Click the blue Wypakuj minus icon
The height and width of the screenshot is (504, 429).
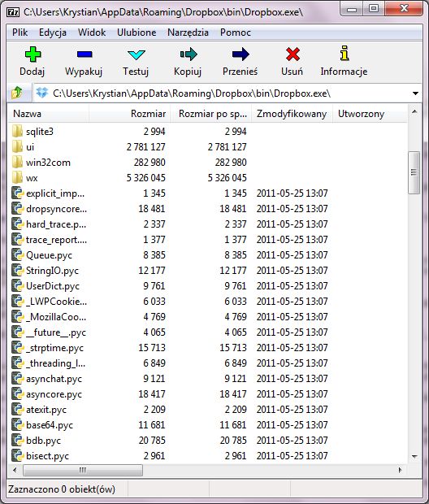[84, 54]
